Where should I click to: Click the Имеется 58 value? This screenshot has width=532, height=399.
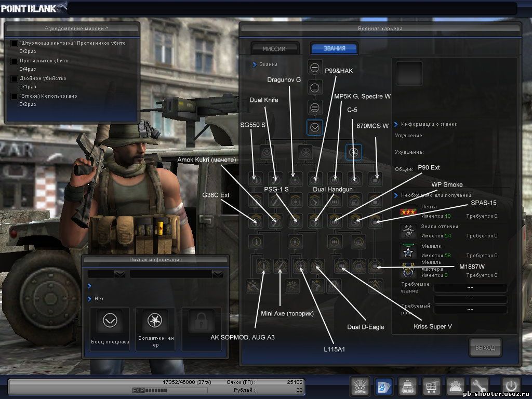coord(436,255)
